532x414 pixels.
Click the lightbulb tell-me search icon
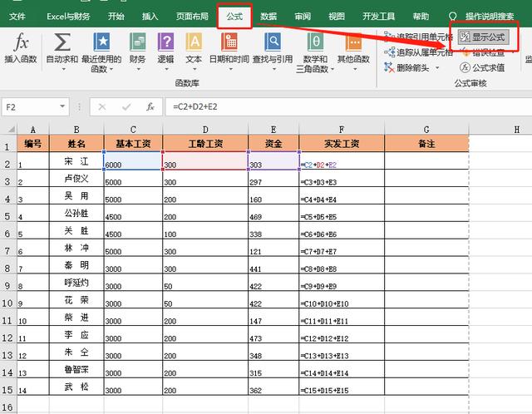tap(452, 17)
